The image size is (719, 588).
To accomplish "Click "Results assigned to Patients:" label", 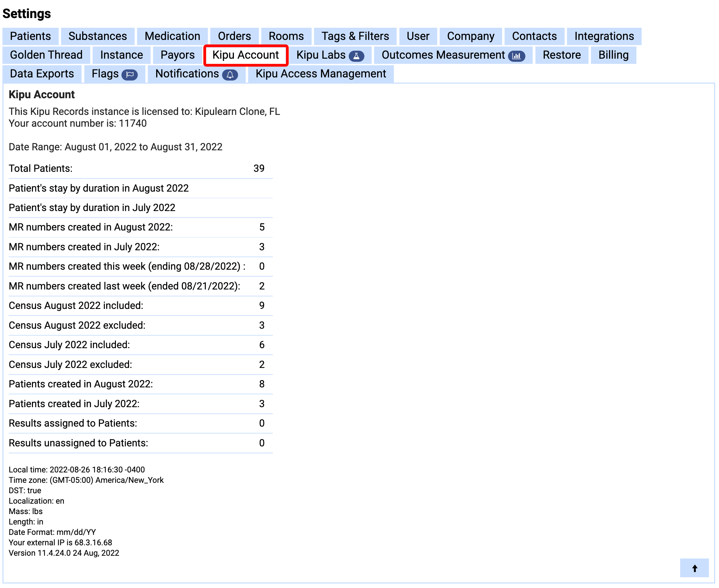I will pos(73,423).
